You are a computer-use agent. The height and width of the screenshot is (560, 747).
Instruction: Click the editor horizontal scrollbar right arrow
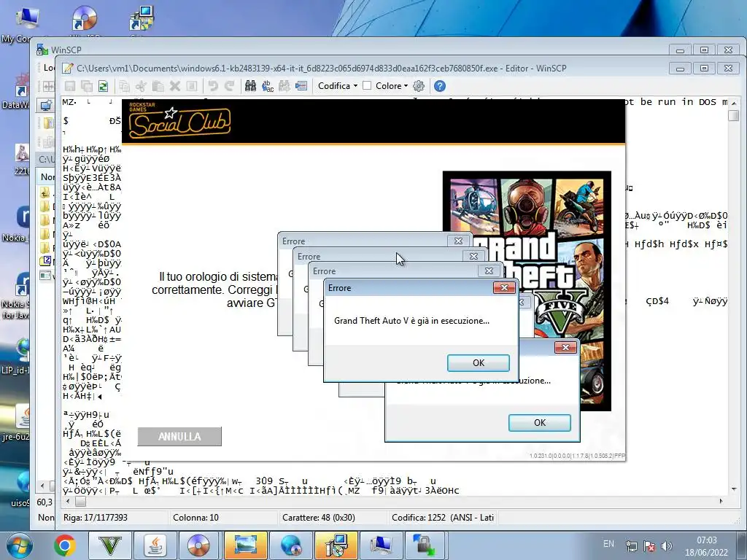(721, 501)
